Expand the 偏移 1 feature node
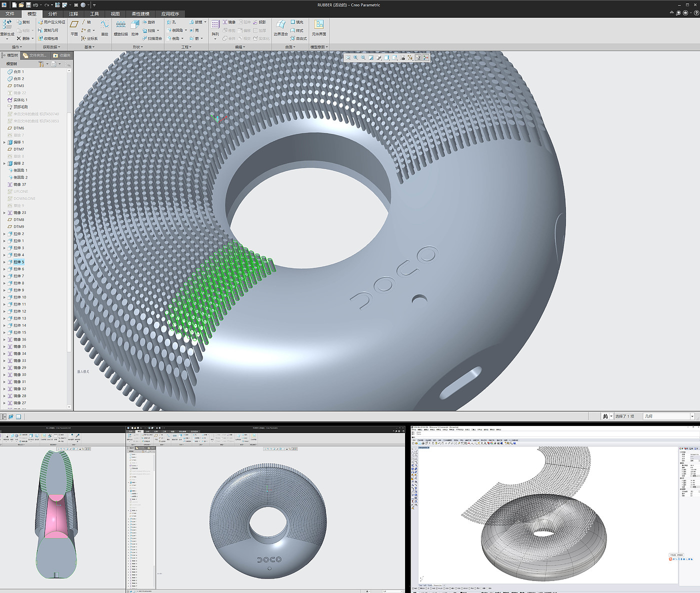The image size is (700, 593). pyautogui.click(x=4, y=142)
